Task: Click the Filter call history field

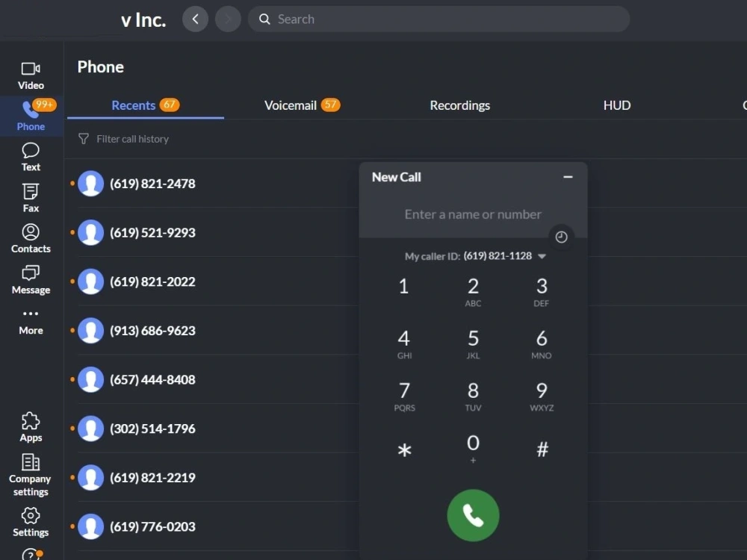Action: click(132, 139)
